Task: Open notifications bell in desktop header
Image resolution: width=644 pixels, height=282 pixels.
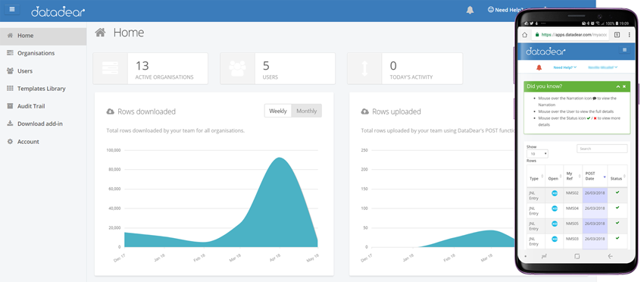Action: click(470, 10)
